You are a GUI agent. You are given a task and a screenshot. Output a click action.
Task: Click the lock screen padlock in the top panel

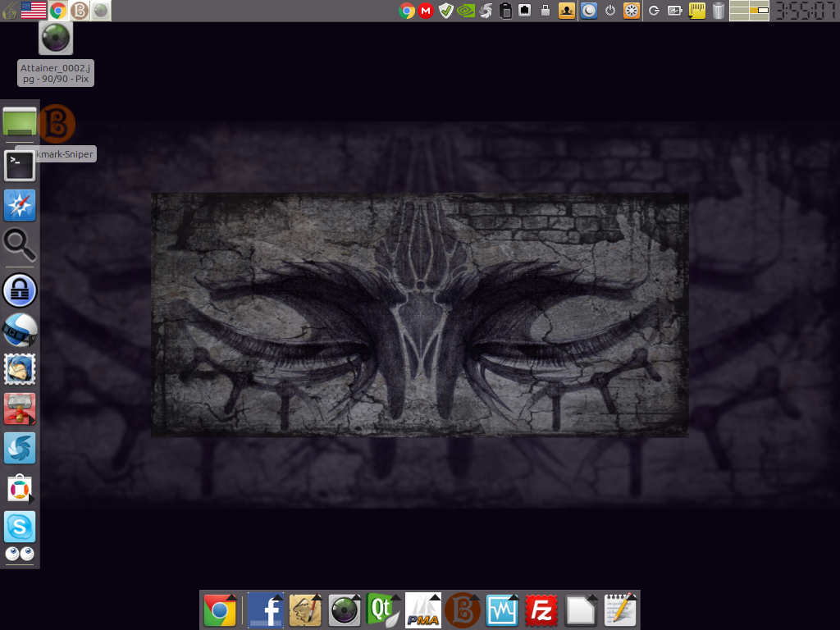pos(546,10)
